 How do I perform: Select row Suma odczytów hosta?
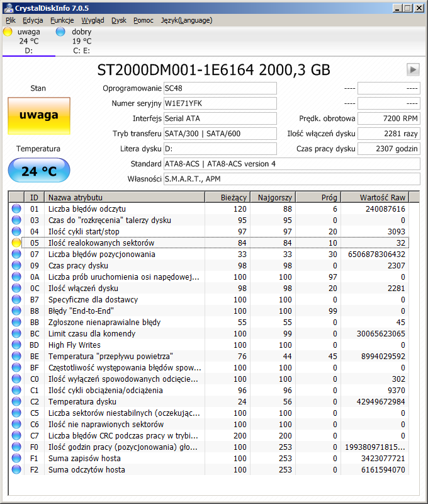(209, 469)
